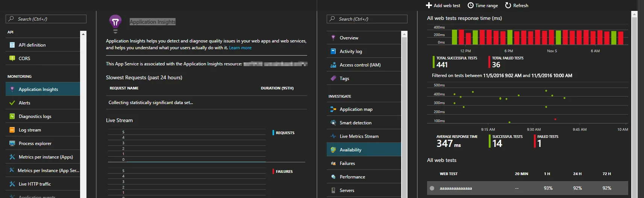Click the Total Successful Tests 441 value
The image size is (644, 198).
[442, 65]
